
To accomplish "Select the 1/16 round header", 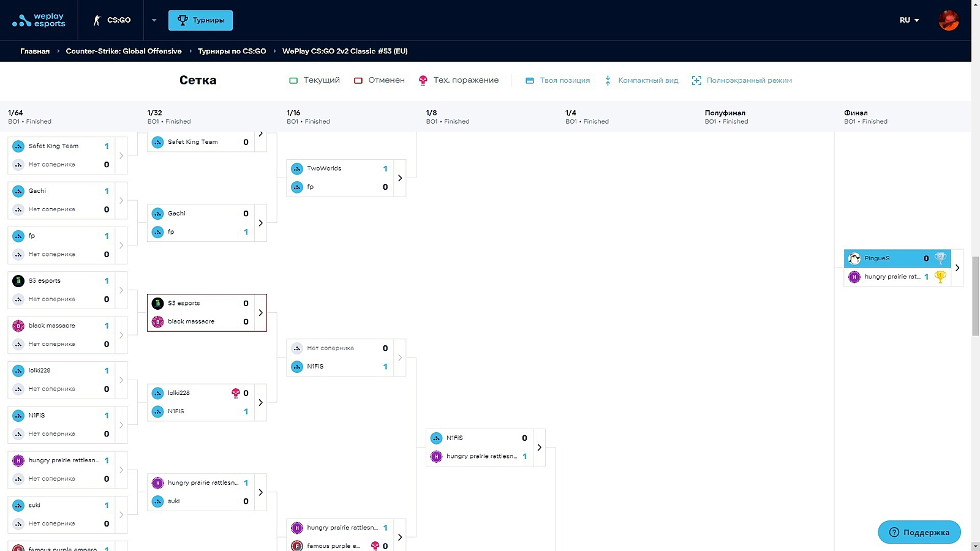I will pos(308,116).
